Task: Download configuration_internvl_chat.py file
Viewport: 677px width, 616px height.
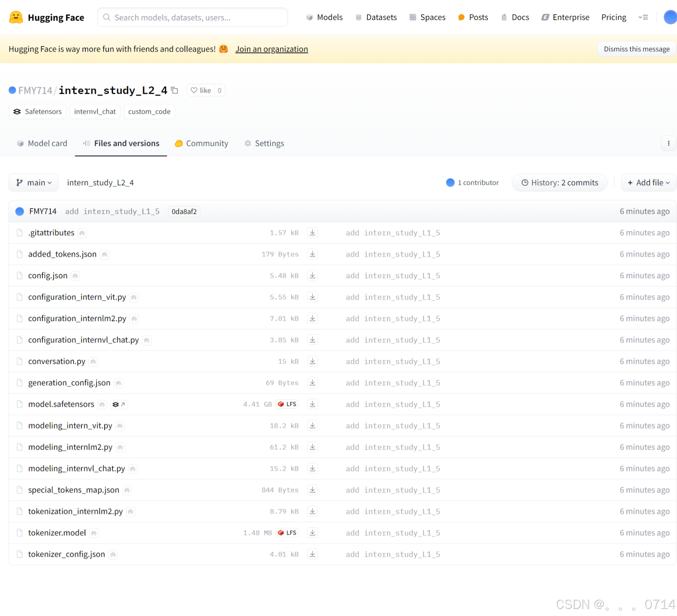Action: pyautogui.click(x=312, y=340)
